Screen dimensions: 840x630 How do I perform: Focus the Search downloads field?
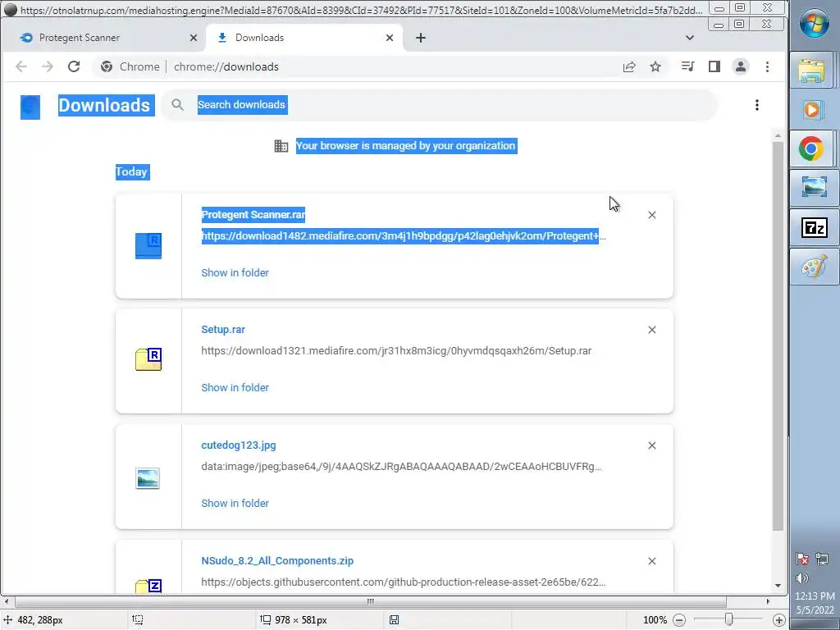(x=440, y=105)
